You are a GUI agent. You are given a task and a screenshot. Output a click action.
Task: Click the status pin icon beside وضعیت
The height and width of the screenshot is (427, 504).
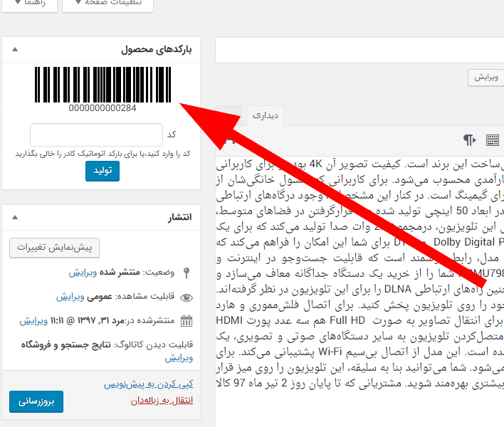coord(187,273)
